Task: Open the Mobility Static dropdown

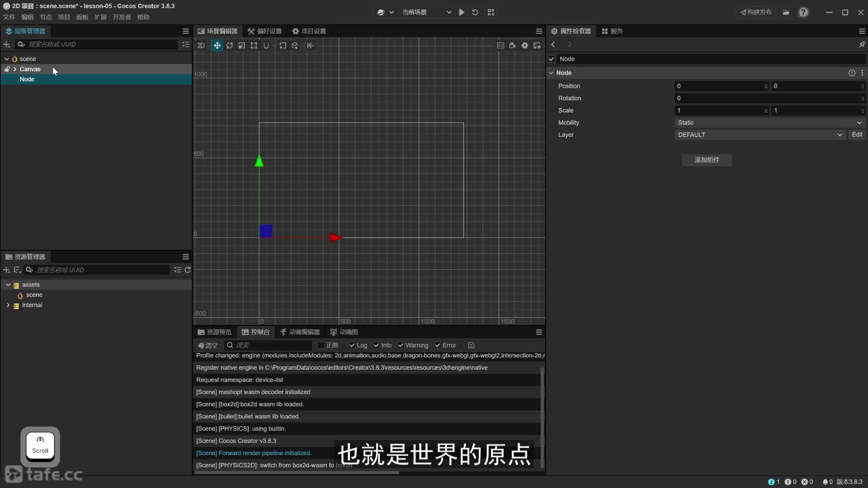Action: [770, 122]
